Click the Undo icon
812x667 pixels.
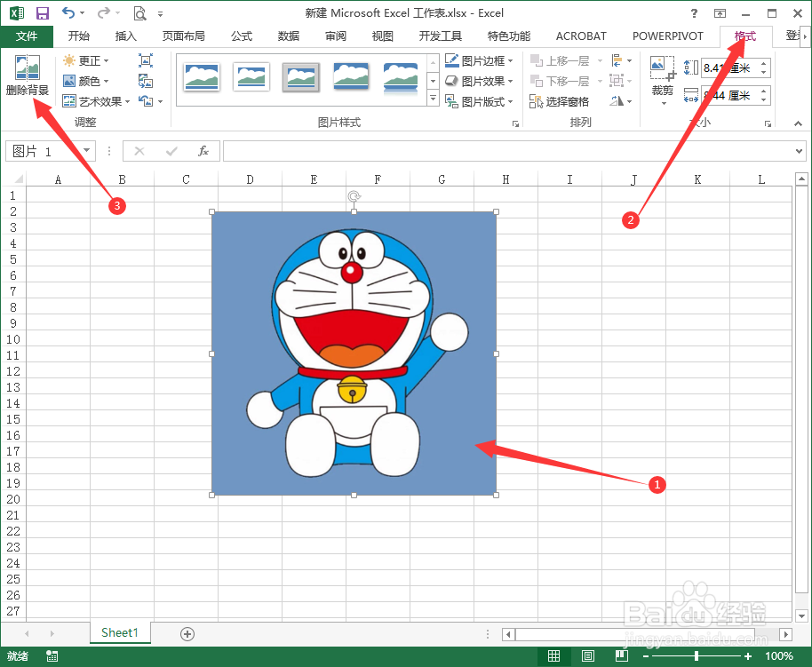68,12
